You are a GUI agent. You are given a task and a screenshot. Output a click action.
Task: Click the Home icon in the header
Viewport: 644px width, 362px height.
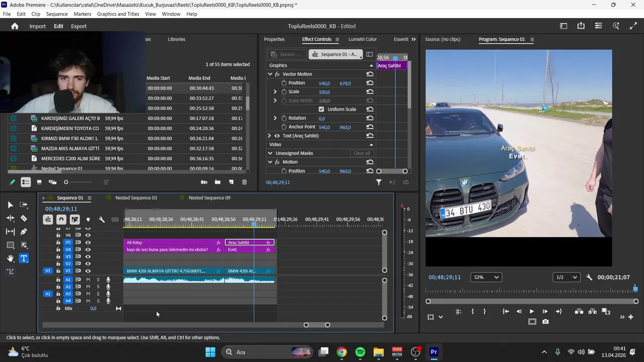click(x=15, y=26)
